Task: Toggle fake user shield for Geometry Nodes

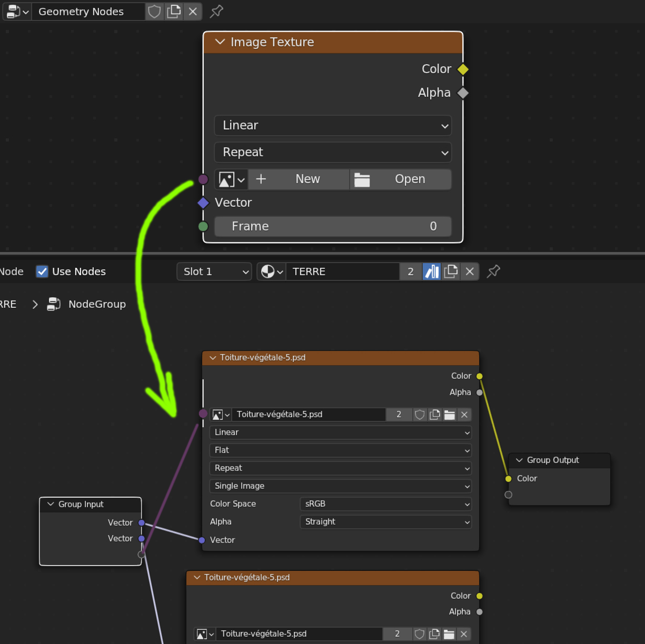Action: tap(154, 12)
